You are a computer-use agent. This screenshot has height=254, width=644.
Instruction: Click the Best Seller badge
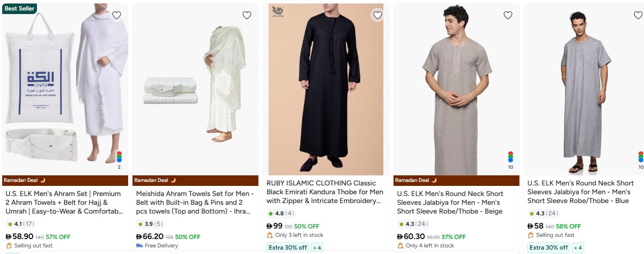click(x=19, y=9)
